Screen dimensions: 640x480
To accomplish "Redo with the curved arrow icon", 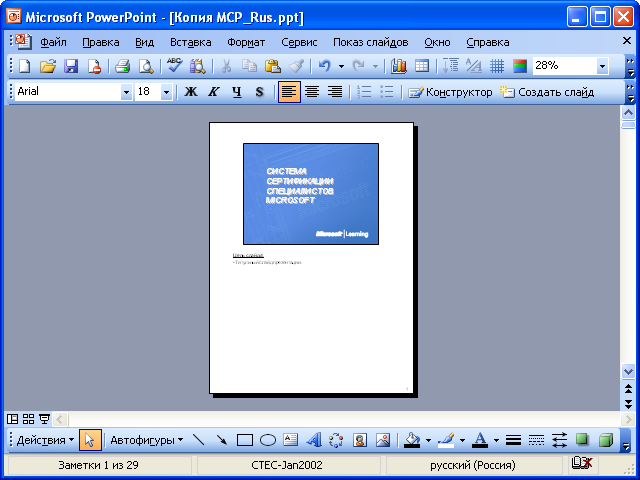I will click(358, 66).
